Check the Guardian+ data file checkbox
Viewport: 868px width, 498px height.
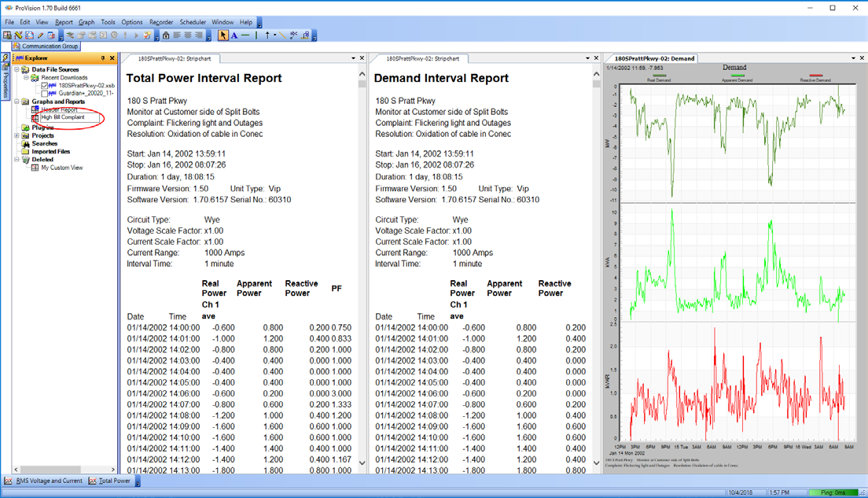point(45,93)
